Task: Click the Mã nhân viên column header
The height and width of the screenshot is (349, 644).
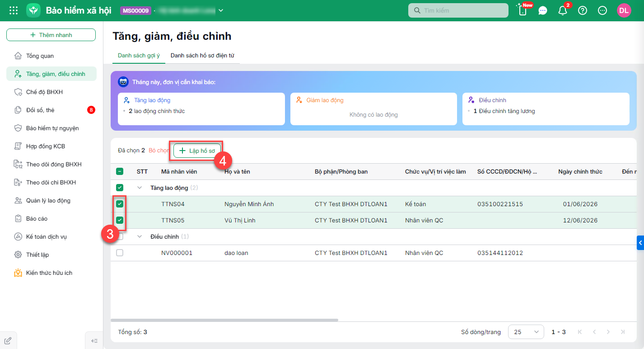Action: [179, 171]
